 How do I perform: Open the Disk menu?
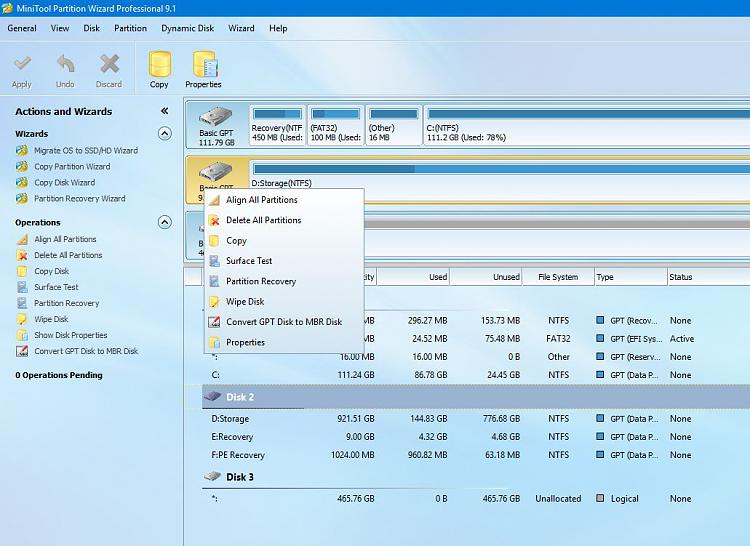pyautogui.click(x=91, y=28)
